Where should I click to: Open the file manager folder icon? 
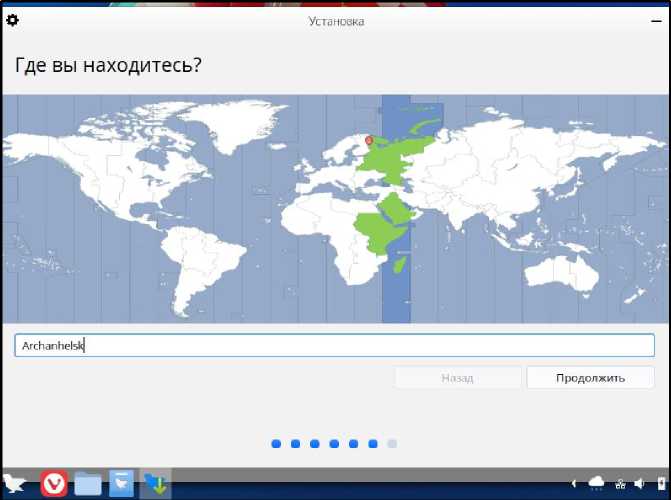(x=88, y=484)
